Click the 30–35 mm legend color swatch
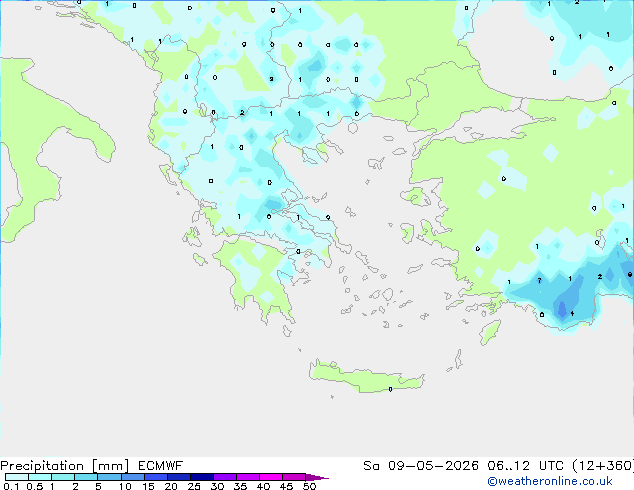Viewport: 634px width, 490px height. pyautogui.click(x=225, y=477)
